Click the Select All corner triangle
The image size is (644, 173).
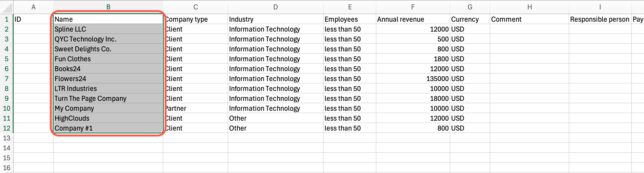click(7, 8)
